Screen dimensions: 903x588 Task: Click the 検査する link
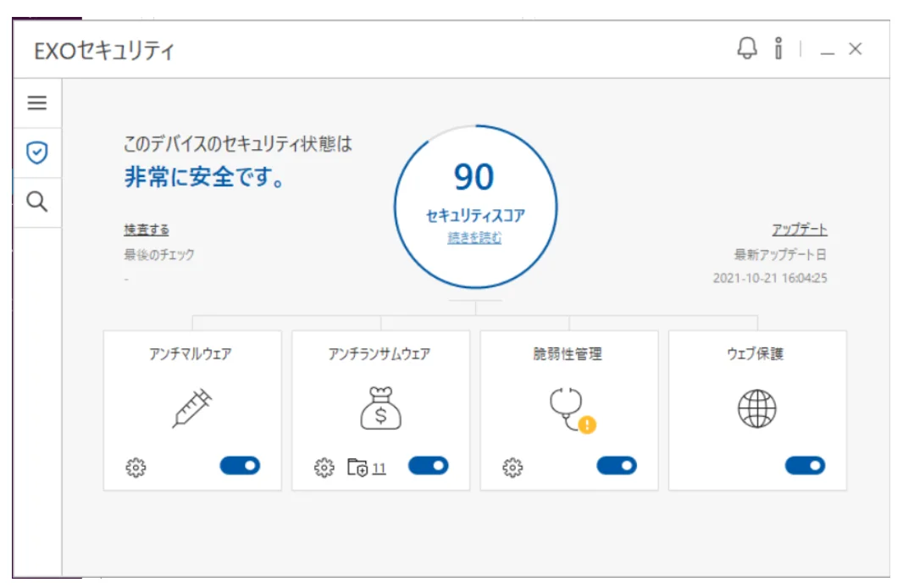tap(147, 230)
